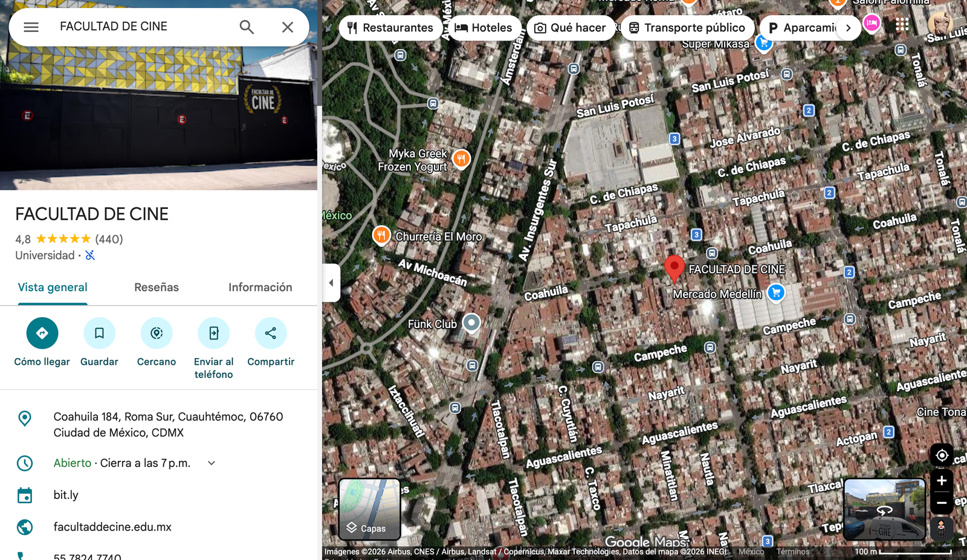
Task: Save place using the Guardar bookmark icon
Action: click(x=99, y=333)
